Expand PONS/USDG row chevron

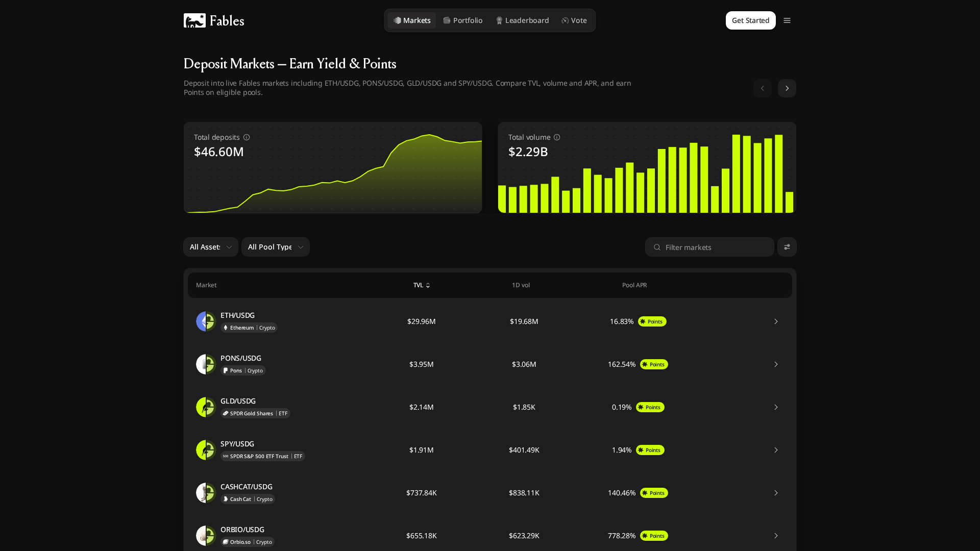tap(776, 364)
